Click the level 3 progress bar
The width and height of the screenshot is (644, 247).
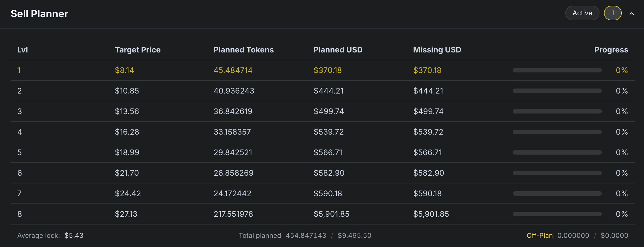(x=557, y=111)
